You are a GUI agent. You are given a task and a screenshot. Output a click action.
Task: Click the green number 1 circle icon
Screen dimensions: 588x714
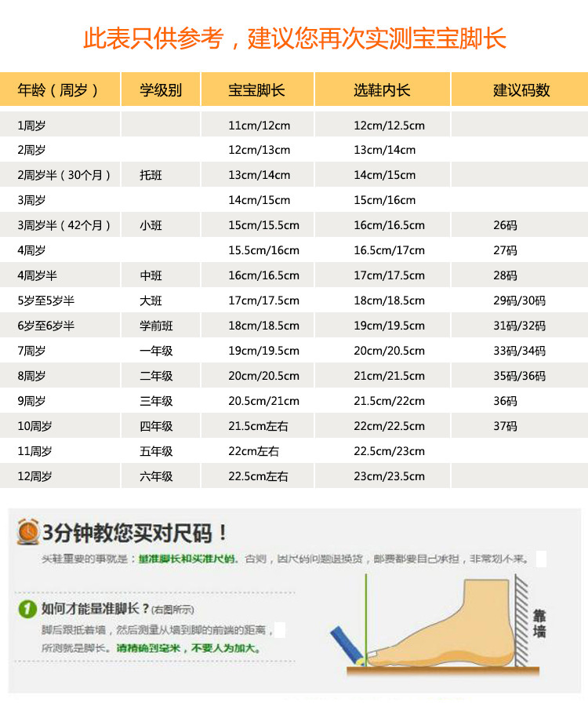tap(27, 609)
